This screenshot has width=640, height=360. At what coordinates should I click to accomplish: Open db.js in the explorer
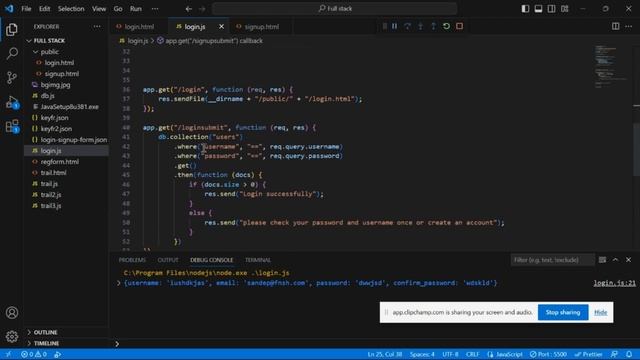pyautogui.click(x=48, y=96)
